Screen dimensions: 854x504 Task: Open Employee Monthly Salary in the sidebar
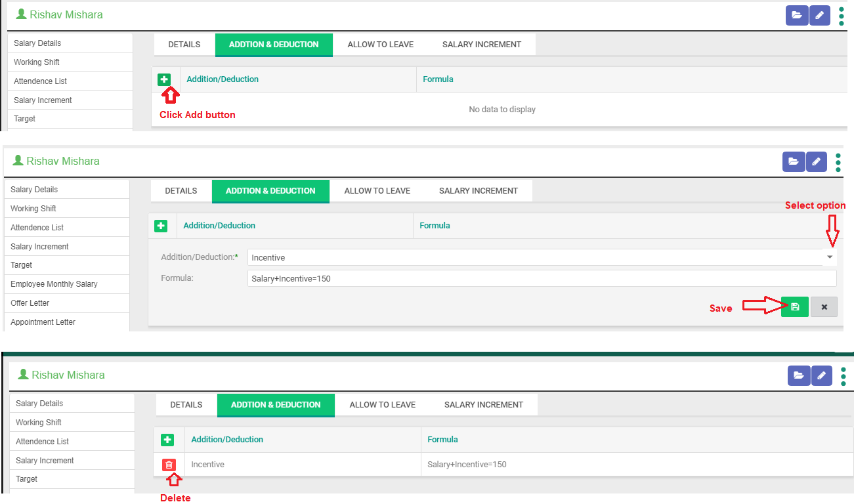coord(54,284)
